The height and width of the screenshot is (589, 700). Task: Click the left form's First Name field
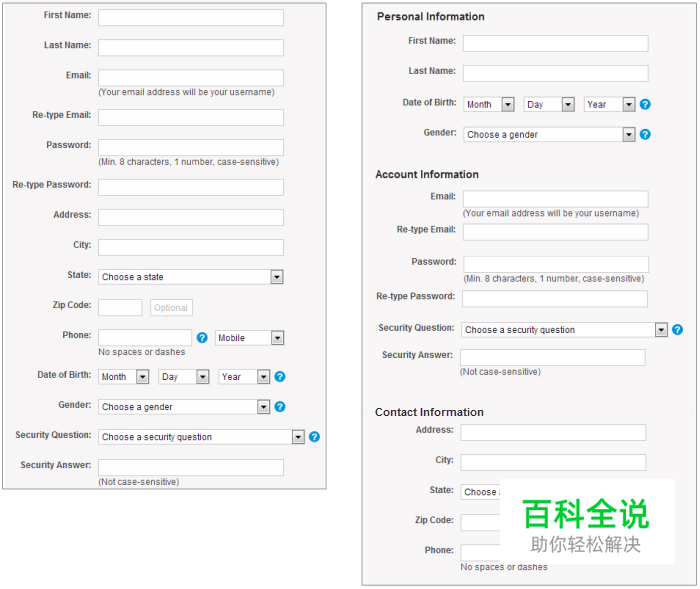click(191, 17)
